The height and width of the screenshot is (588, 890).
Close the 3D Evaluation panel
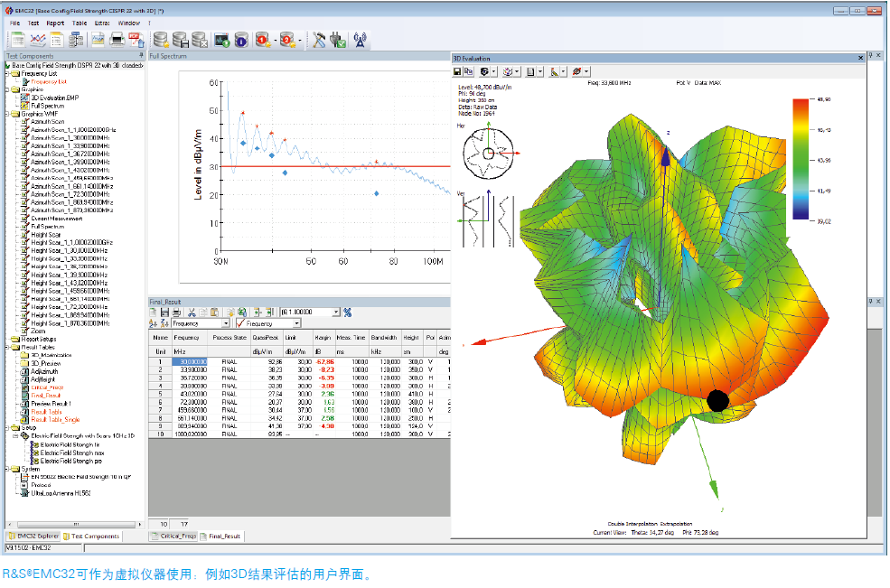tap(860, 58)
